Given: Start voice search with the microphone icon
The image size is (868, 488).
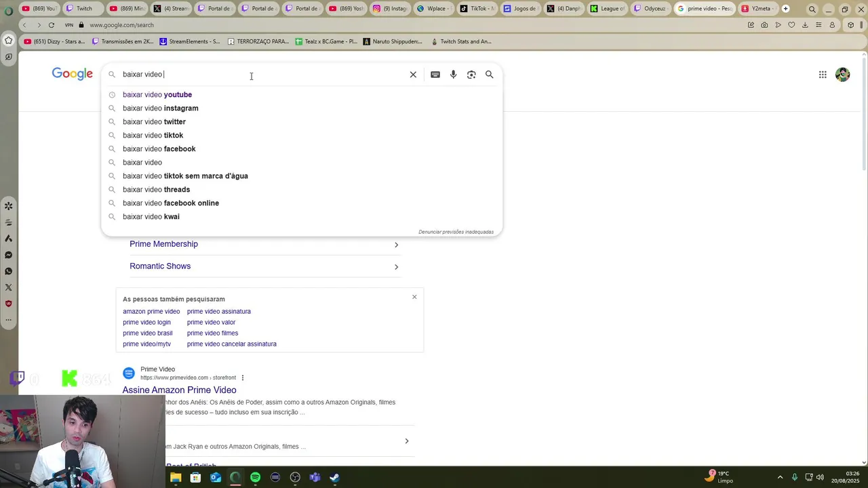Looking at the screenshot, I should click(453, 75).
